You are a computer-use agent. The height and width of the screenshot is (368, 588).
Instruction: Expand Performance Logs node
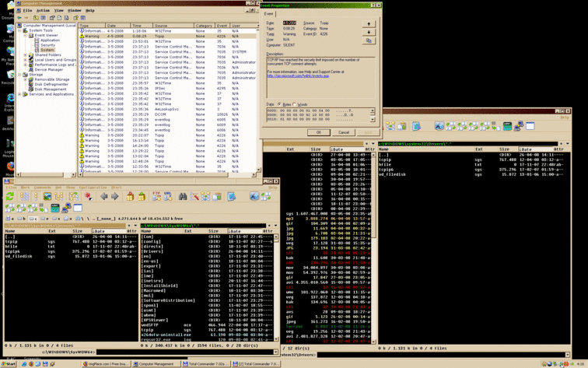(26, 65)
